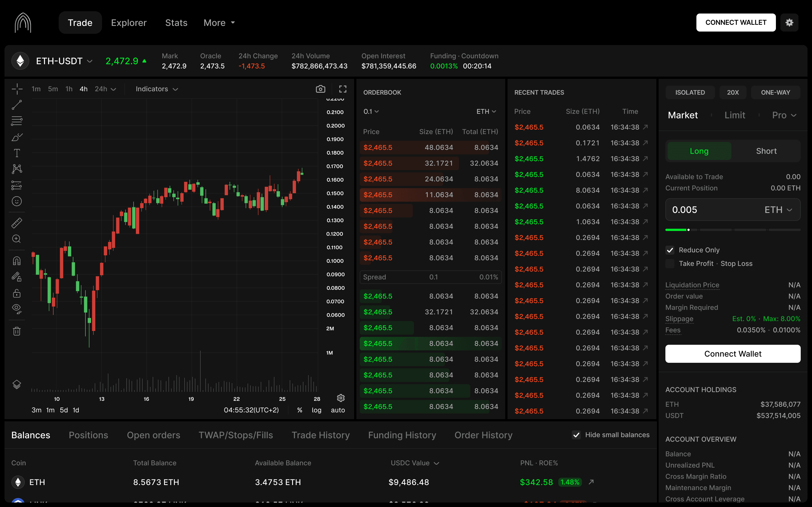The image size is (812, 507).
Task: Select the ruler measure tool
Action: (x=17, y=223)
